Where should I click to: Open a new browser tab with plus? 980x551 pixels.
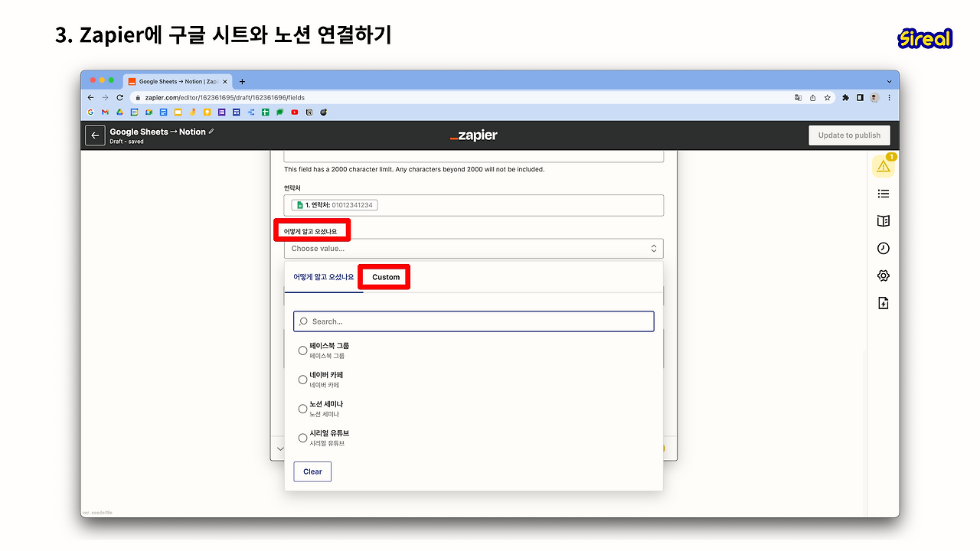(x=242, y=82)
